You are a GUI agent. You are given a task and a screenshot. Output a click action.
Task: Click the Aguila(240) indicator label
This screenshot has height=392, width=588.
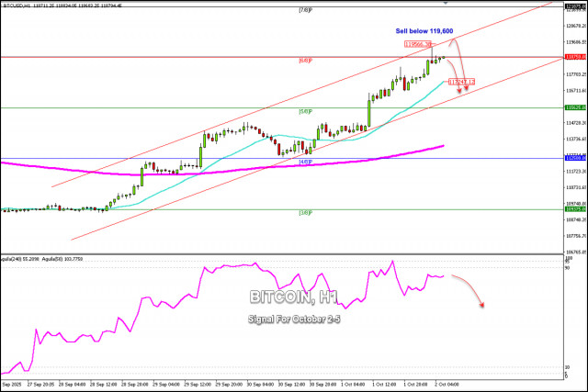[x=18, y=259]
